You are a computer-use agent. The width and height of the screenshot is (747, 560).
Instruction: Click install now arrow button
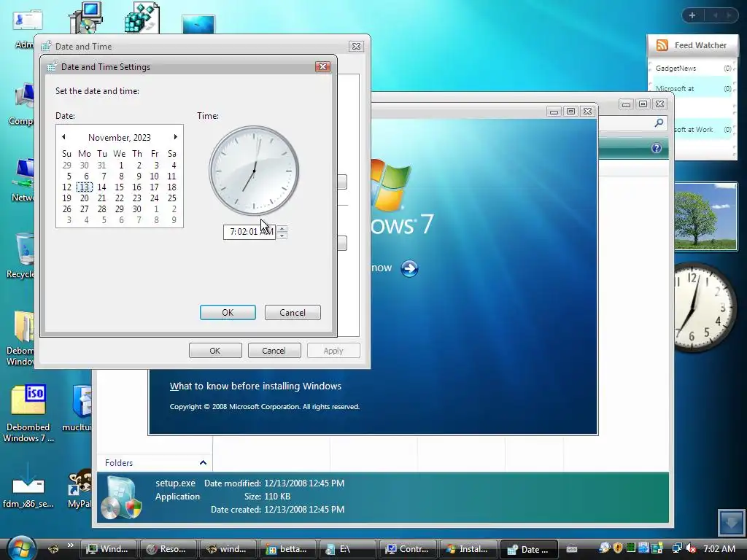tap(409, 268)
